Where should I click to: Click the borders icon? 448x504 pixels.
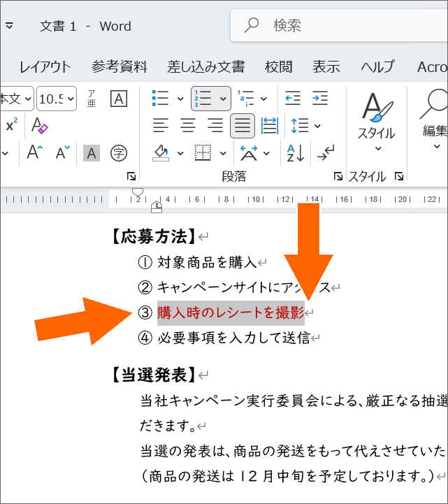(203, 153)
